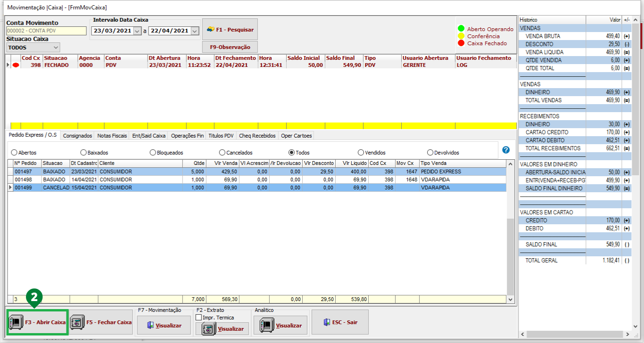
Task: Click the Historico panel horizontal scrollbar right arrow
Action: pos(627,334)
